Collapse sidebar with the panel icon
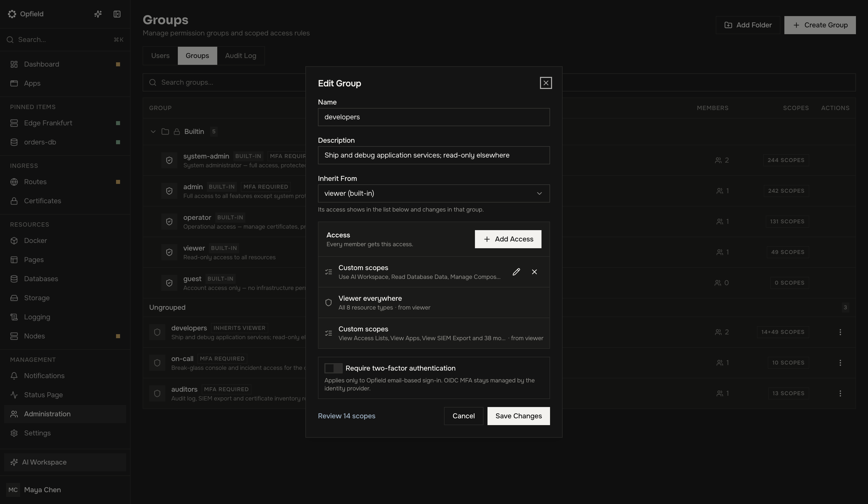The image size is (868, 504). pos(117,14)
